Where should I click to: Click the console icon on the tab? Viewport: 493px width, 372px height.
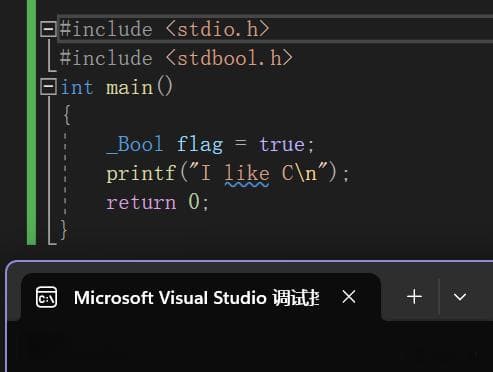[x=46, y=297]
